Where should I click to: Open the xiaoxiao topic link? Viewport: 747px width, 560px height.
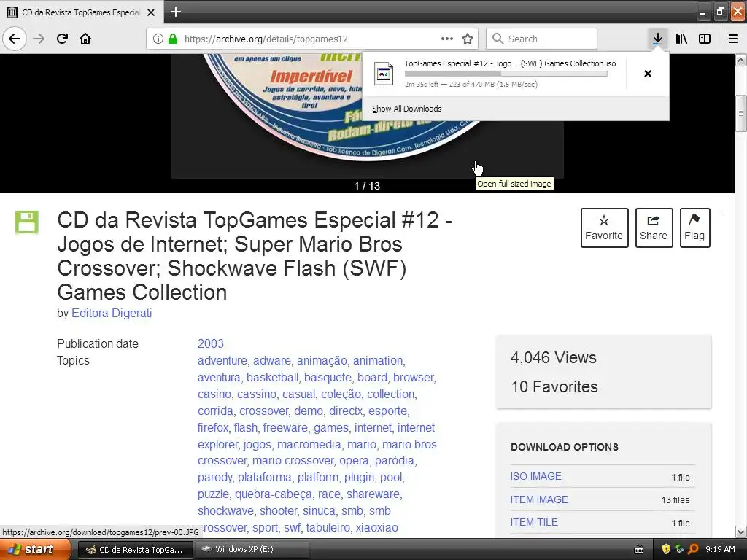pyautogui.click(x=377, y=528)
